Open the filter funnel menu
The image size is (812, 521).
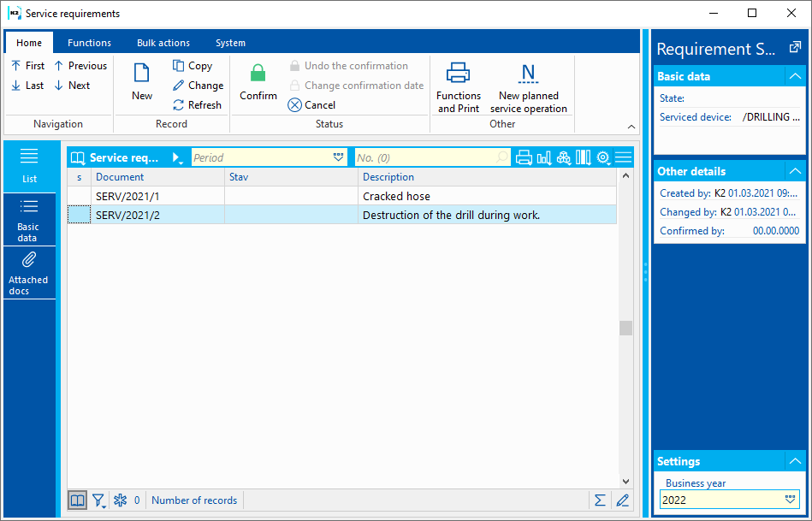[x=98, y=500]
